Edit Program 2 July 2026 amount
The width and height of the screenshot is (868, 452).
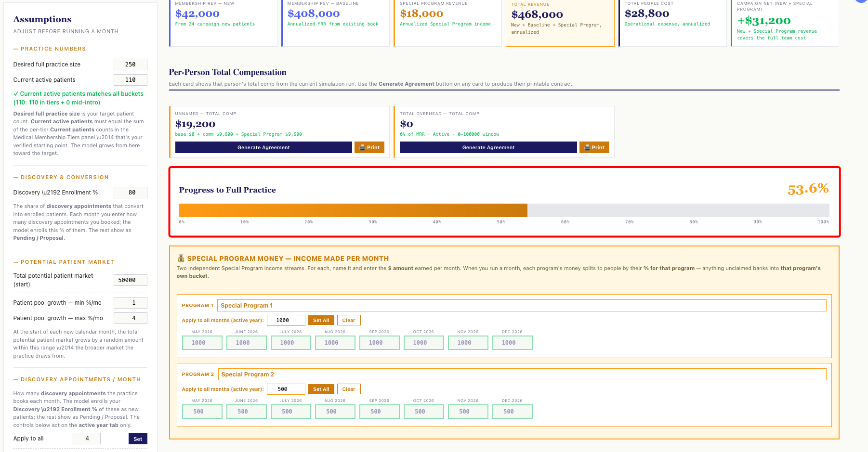pos(291,412)
